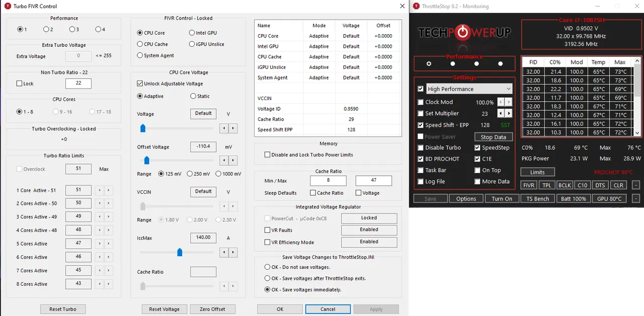Decrease 4 Cores Active ratio arrow

click(100, 230)
